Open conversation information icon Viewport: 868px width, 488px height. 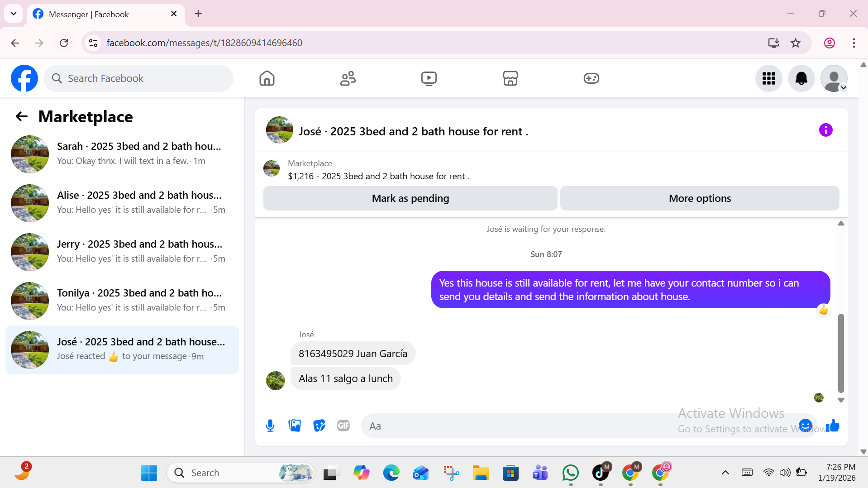825,130
